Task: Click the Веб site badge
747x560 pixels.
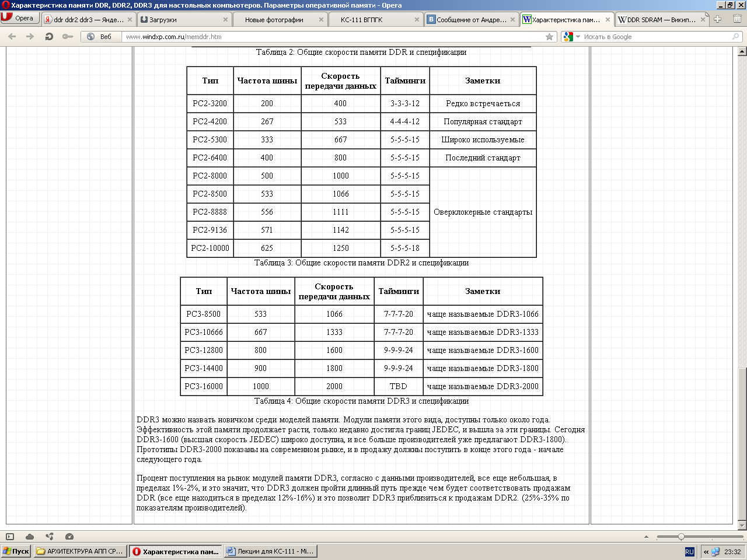Action: pyautogui.click(x=99, y=36)
